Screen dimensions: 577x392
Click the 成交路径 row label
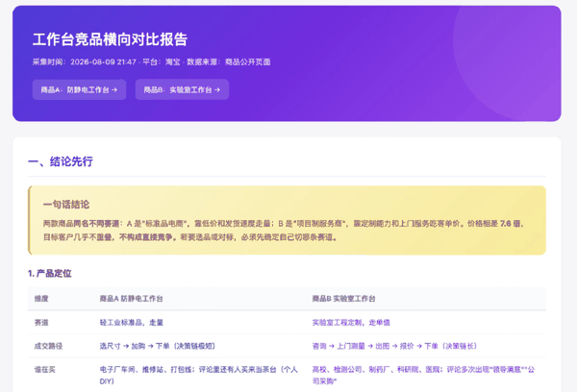49,346
